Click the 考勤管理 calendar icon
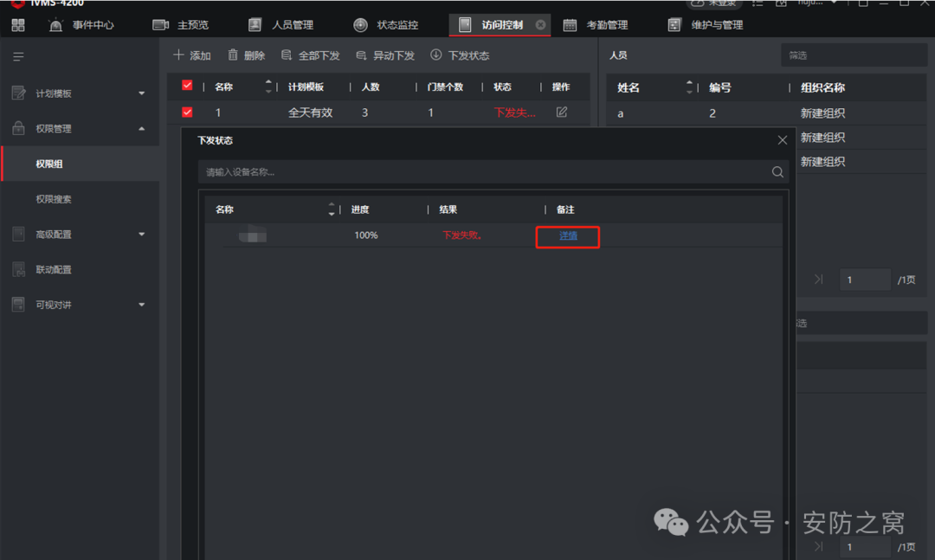 tap(570, 25)
